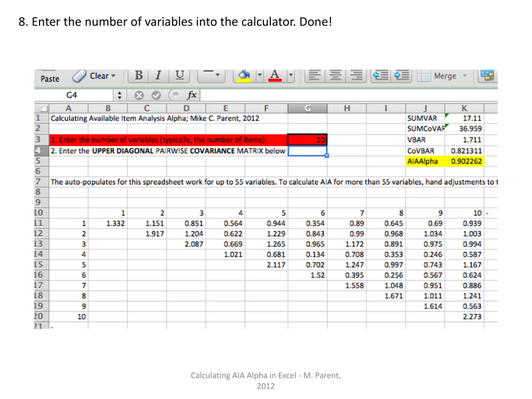This screenshot has width=532, height=399.
Task: Click the AIAAlpha label cell
Action: (425, 161)
